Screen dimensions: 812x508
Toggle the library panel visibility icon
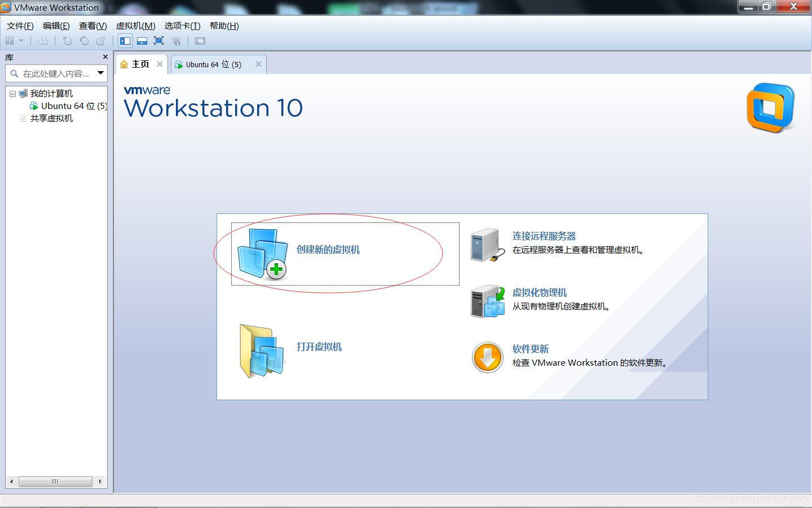point(125,40)
